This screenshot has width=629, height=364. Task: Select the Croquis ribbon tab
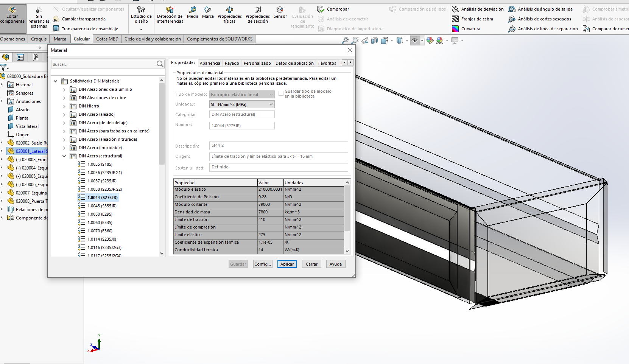[x=39, y=39]
